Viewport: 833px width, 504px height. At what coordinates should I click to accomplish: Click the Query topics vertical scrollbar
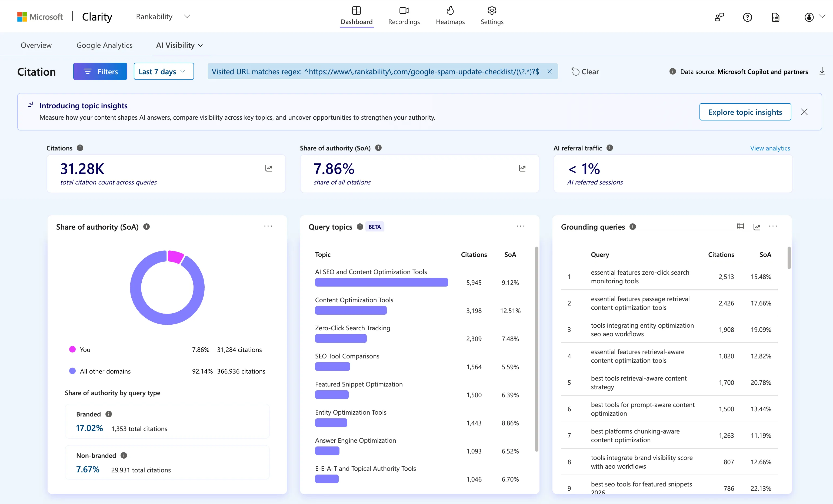(x=537, y=349)
